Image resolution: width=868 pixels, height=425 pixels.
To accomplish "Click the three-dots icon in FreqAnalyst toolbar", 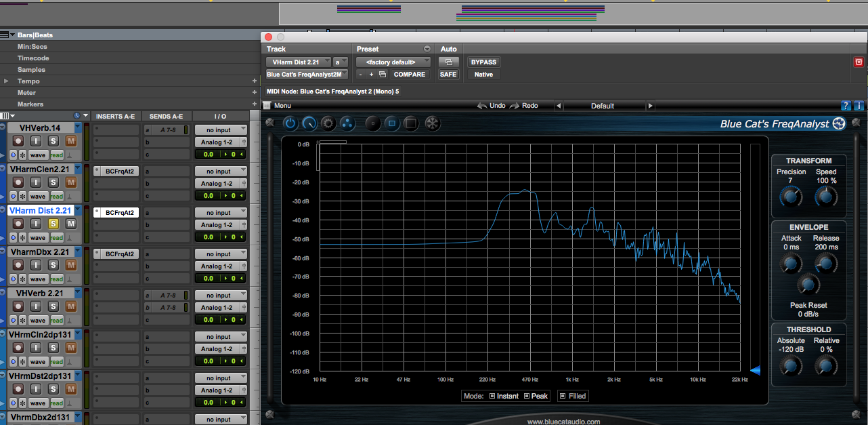I will point(347,123).
